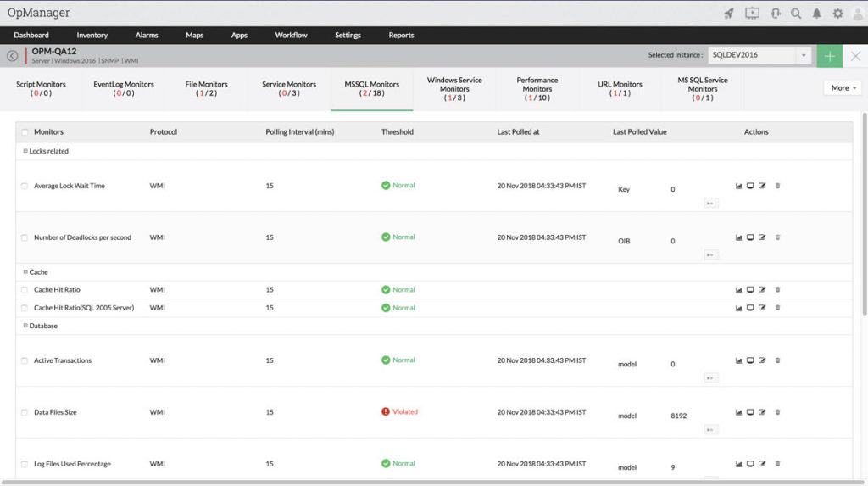Switch to the Script Monitors tab
868x486 pixels.
coord(41,89)
